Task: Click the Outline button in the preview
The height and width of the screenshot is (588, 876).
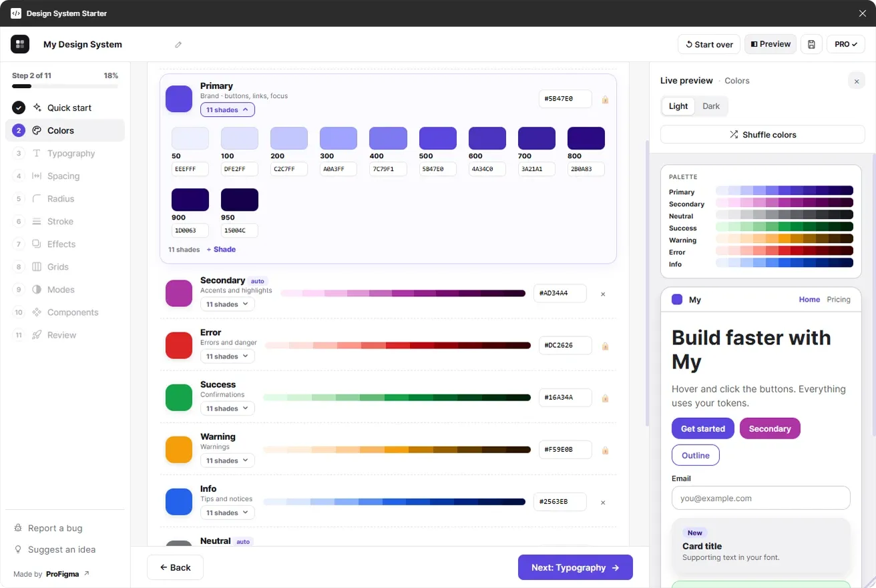Action: (695, 455)
